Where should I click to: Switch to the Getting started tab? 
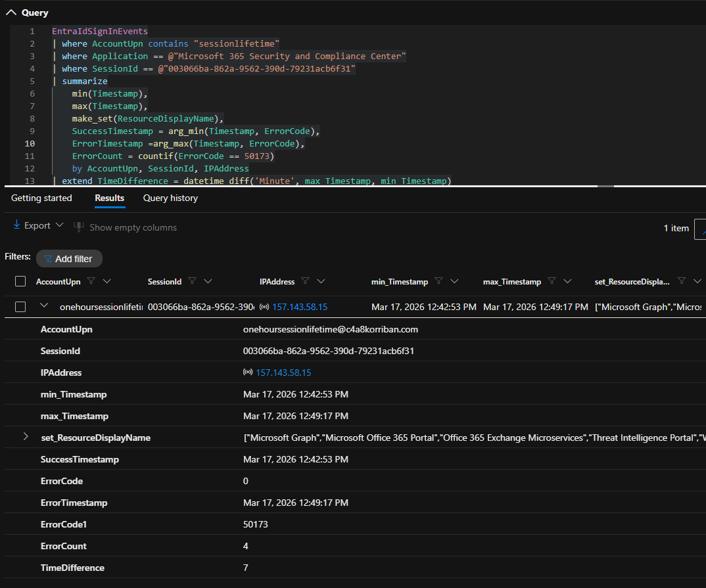(x=41, y=198)
